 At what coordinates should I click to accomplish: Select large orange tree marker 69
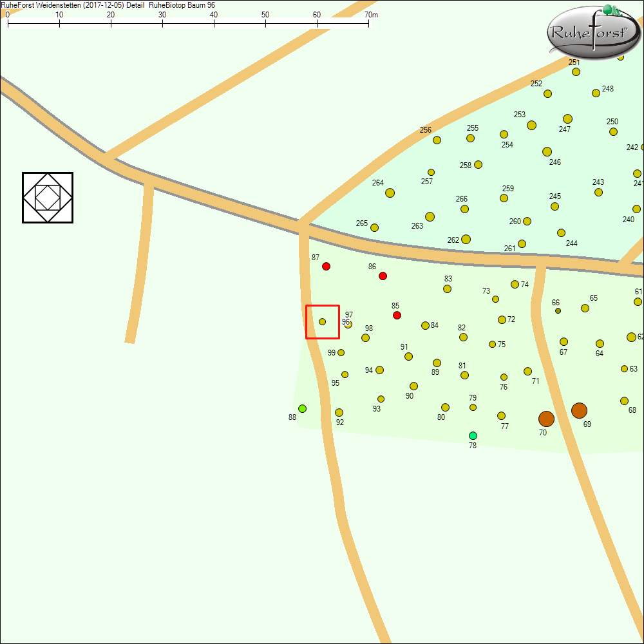pos(579,411)
